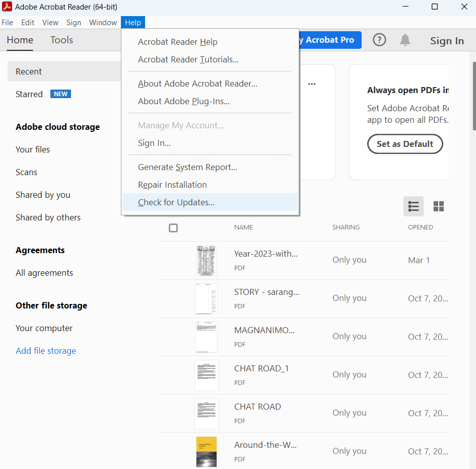Click the Around-the-W... yellow cover thumbnail
Viewport: 476px width, 469px height.
207,452
